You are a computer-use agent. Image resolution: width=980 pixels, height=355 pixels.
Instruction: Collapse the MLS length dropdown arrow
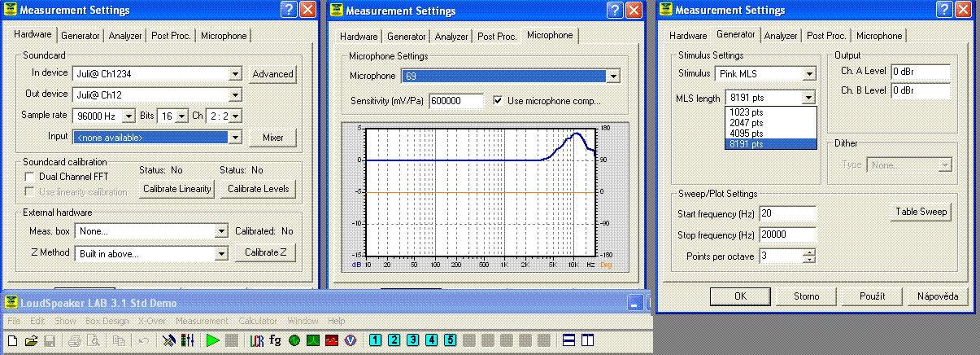point(808,98)
